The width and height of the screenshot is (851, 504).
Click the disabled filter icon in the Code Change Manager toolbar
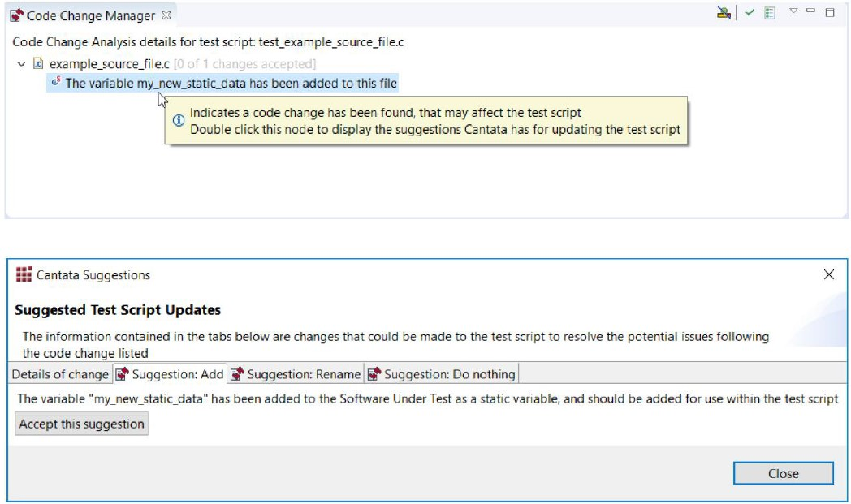point(723,13)
